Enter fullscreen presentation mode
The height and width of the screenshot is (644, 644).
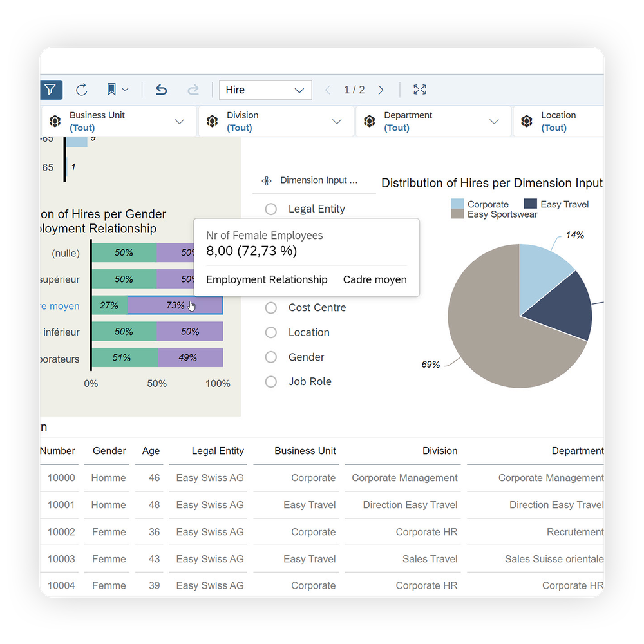coord(420,90)
